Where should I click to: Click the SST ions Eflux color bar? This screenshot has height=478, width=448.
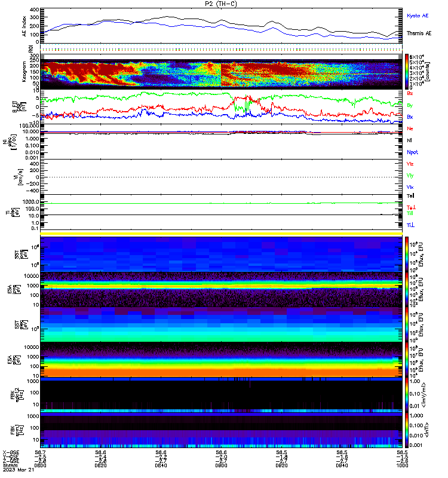[407, 255]
